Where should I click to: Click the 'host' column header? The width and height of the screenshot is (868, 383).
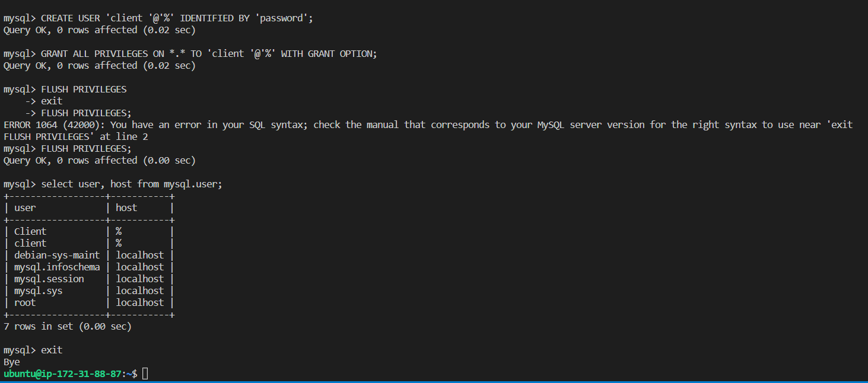click(x=126, y=208)
